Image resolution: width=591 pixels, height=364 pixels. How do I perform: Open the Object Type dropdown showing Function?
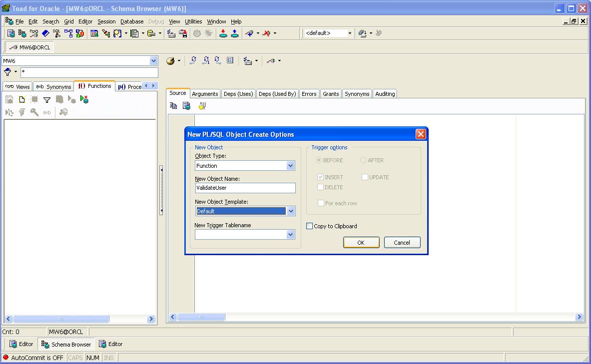(x=291, y=165)
